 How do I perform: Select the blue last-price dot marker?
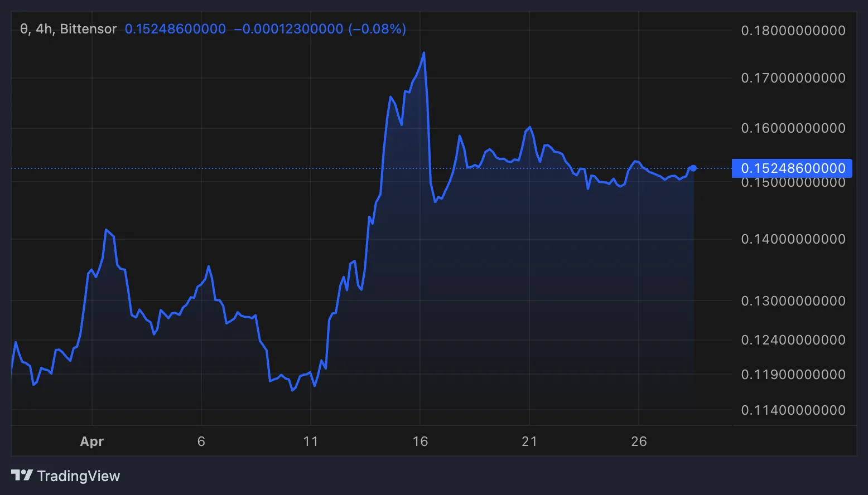click(x=693, y=167)
